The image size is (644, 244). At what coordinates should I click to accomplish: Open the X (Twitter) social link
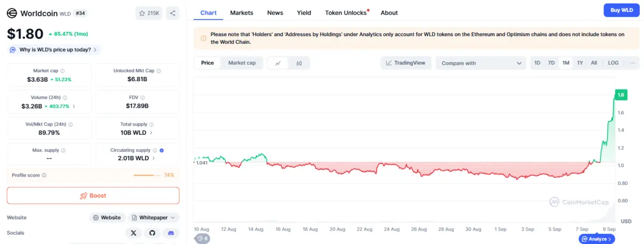point(133,233)
